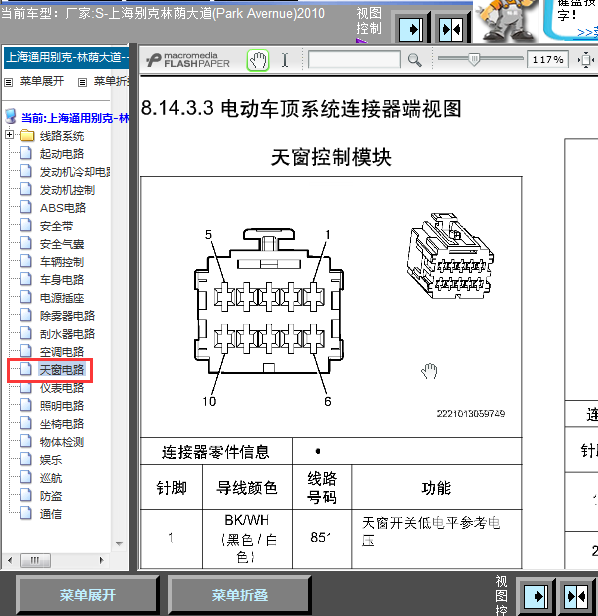Click the large 菜单折叠 button at bottom

pyautogui.click(x=240, y=595)
